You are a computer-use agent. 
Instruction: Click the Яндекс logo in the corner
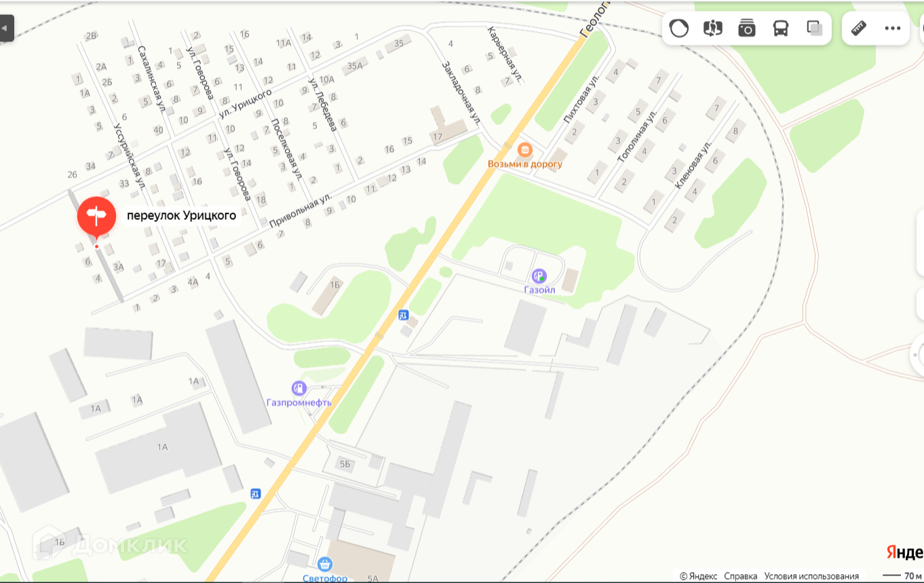pos(905,553)
